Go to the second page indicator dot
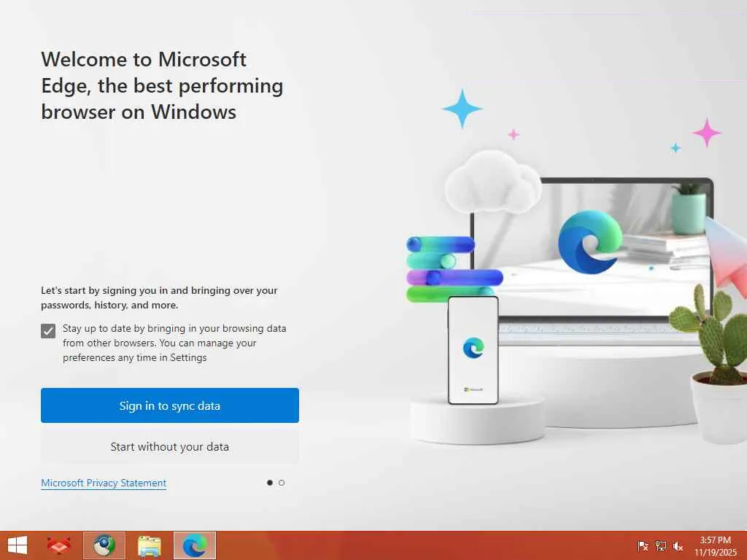Viewport: 747px width, 560px height. (282, 483)
